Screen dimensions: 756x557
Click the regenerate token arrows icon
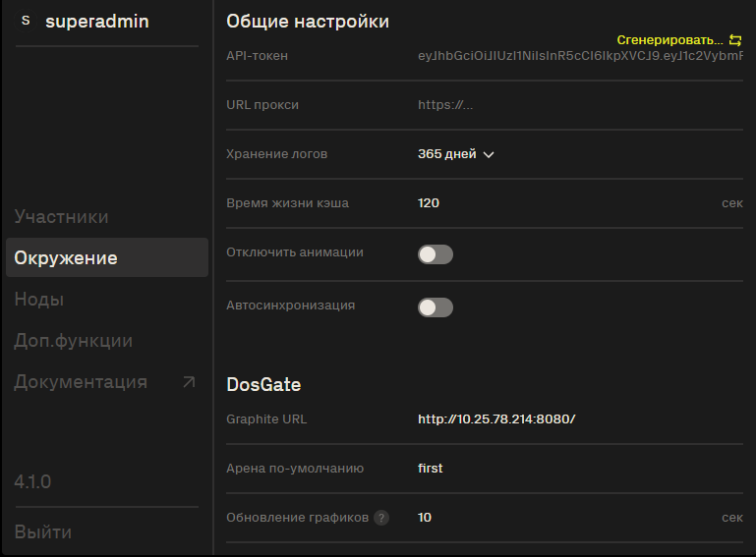(x=735, y=40)
